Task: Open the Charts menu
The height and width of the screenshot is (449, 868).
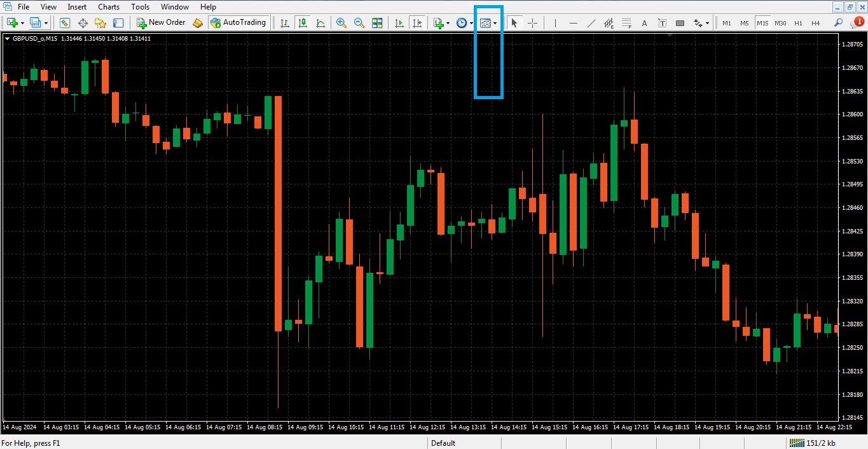Action: 109,7
